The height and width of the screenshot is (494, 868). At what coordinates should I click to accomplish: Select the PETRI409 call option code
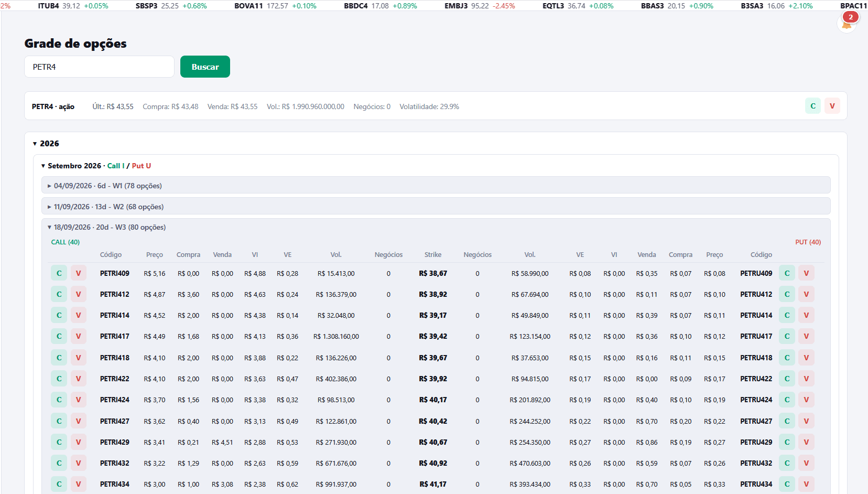(115, 273)
